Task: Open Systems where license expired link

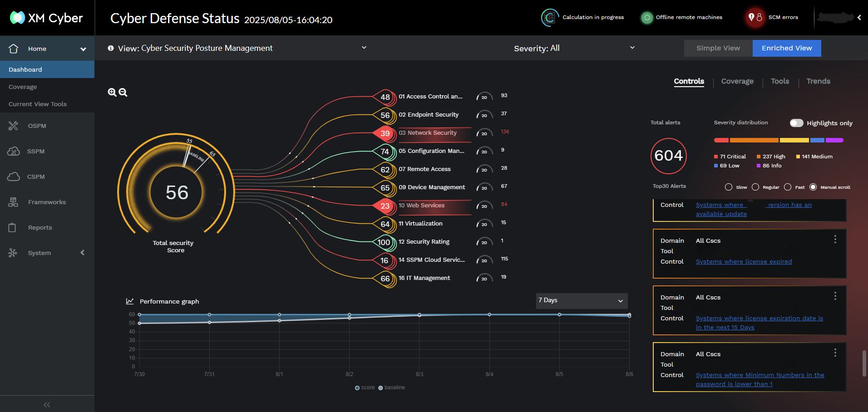Action: coord(744,261)
